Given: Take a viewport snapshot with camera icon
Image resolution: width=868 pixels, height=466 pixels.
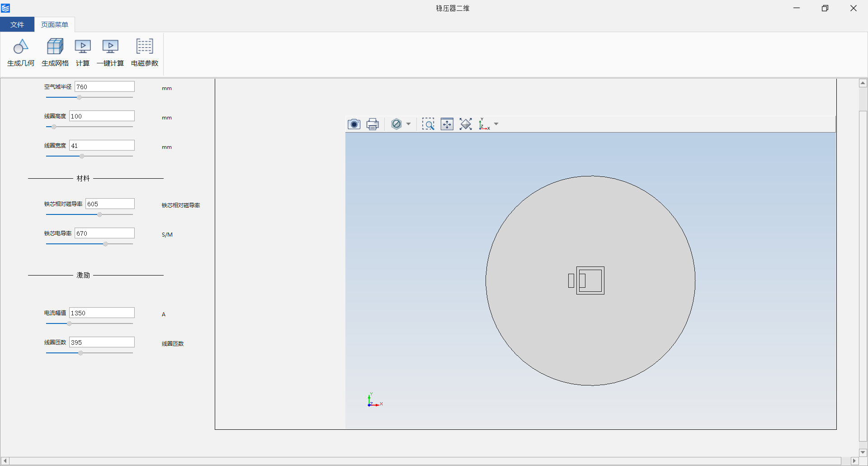Looking at the screenshot, I should point(354,124).
